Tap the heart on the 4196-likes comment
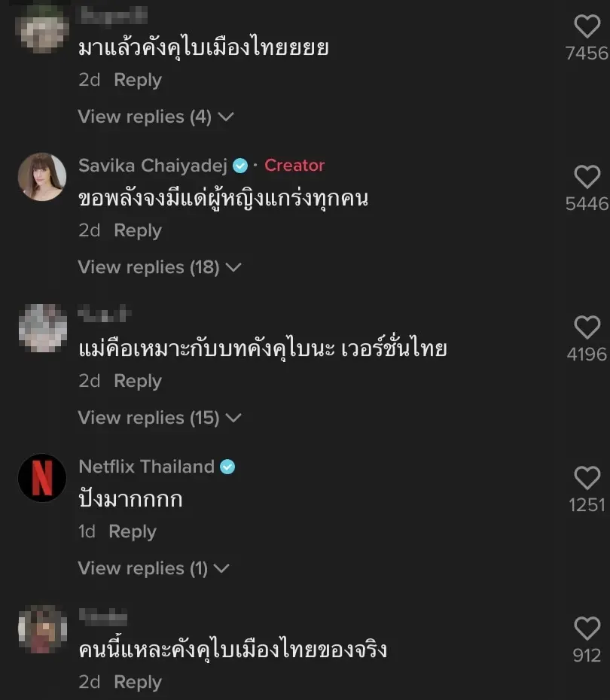Screen dimensions: 610x700 click(x=587, y=327)
